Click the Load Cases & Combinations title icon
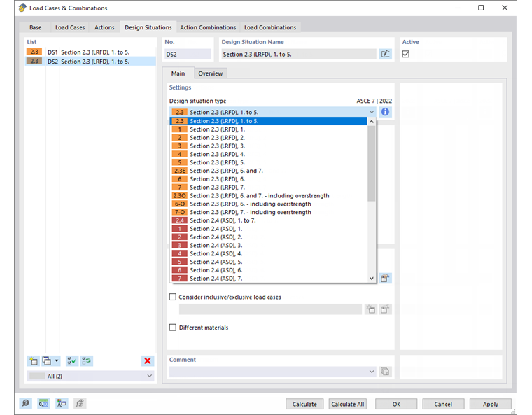 click(22, 8)
